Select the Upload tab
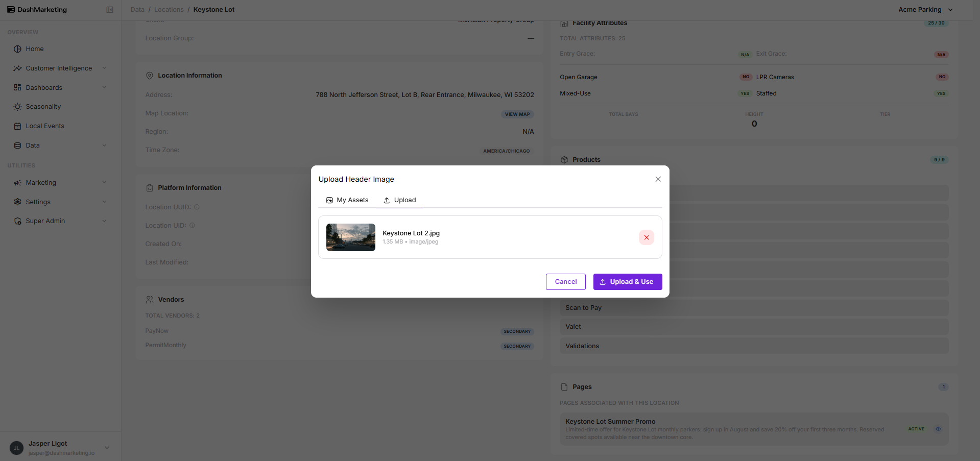This screenshot has width=980, height=461. point(399,200)
